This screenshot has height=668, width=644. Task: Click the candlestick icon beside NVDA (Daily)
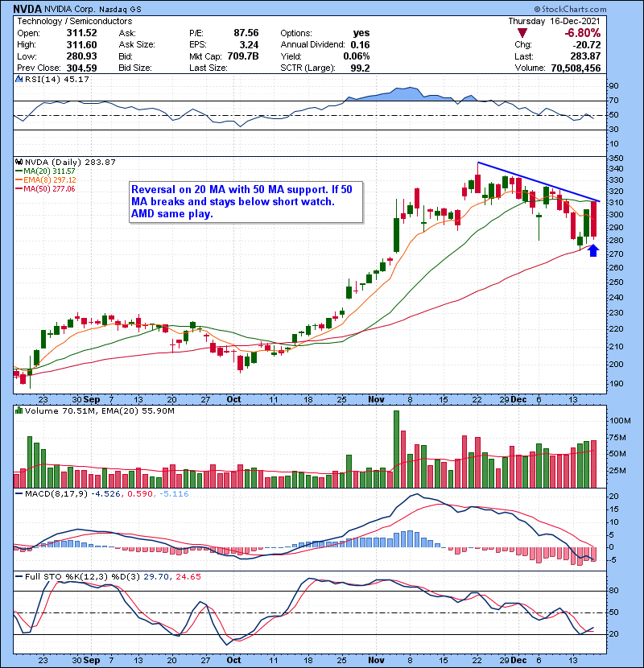point(19,162)
